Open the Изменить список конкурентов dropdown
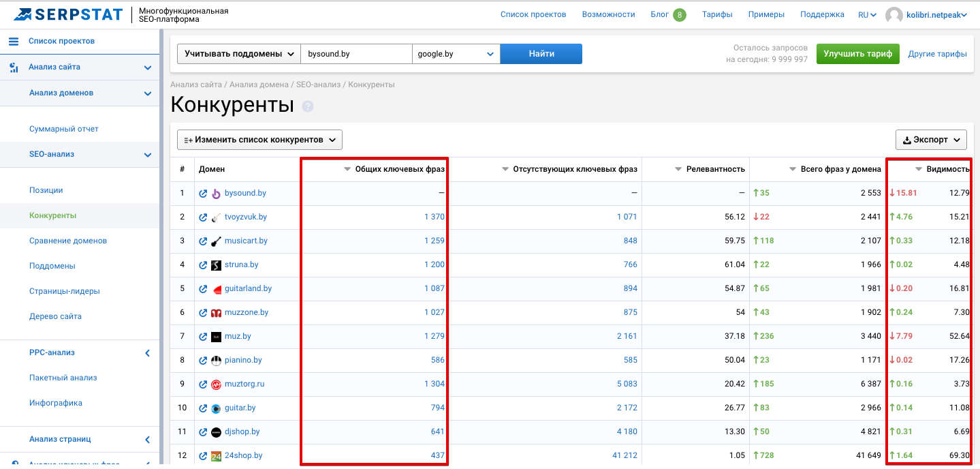 (x=259, y=140)
